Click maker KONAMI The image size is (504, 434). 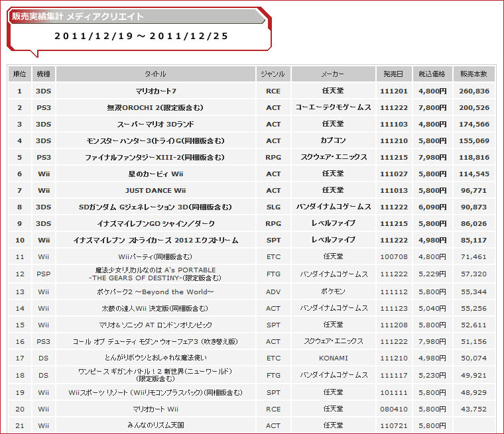[x=334, y=358]
